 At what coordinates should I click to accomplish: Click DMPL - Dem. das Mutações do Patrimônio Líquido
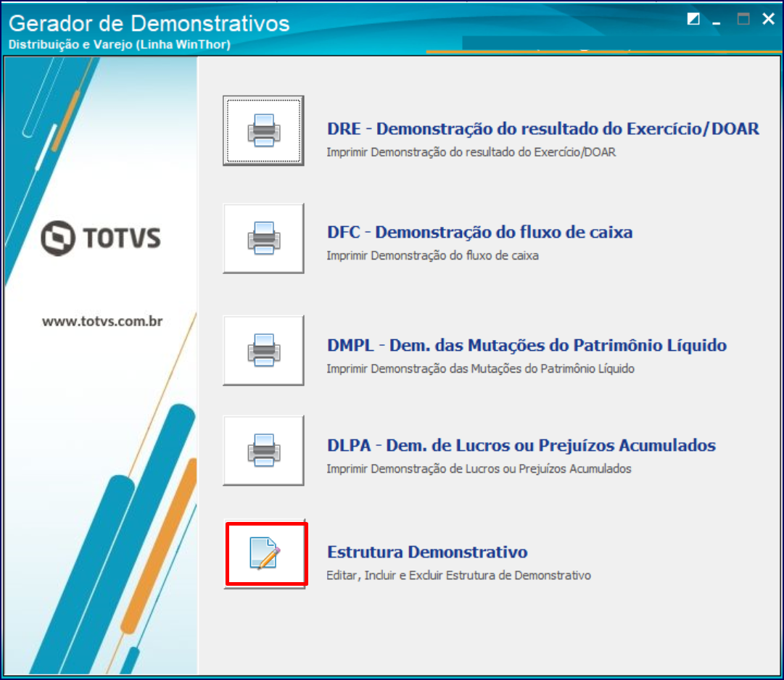pos(527,345)
